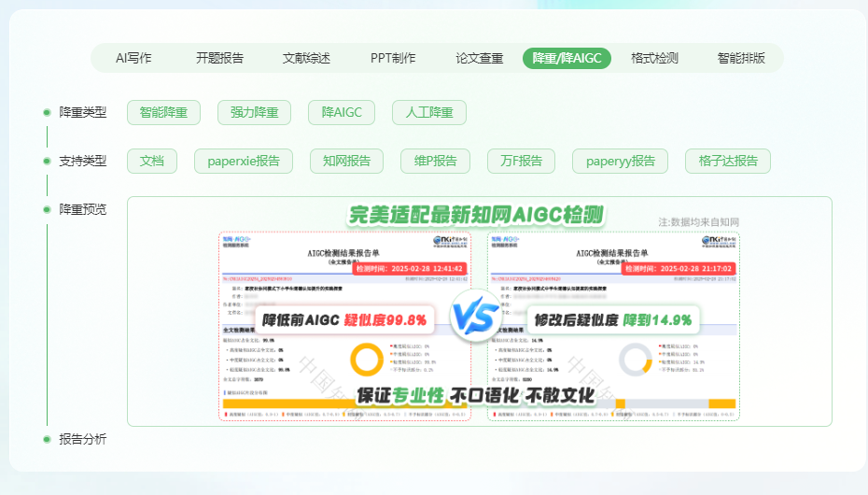Click the 格子达报告 tag
Viewport: 868px width, 495px height.
pyautogui.click(x=728, y=161)
